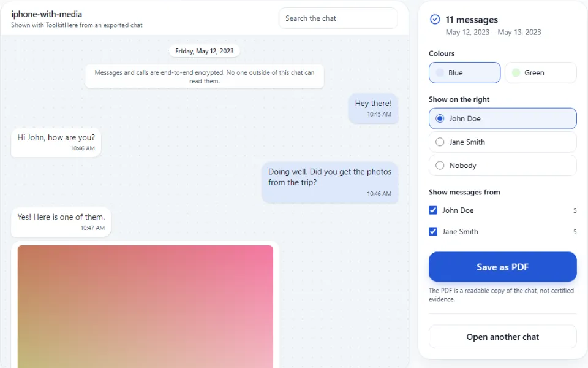
Task: Click the Colours section heading
Action: pyautogui.click(x=442, y=53)
